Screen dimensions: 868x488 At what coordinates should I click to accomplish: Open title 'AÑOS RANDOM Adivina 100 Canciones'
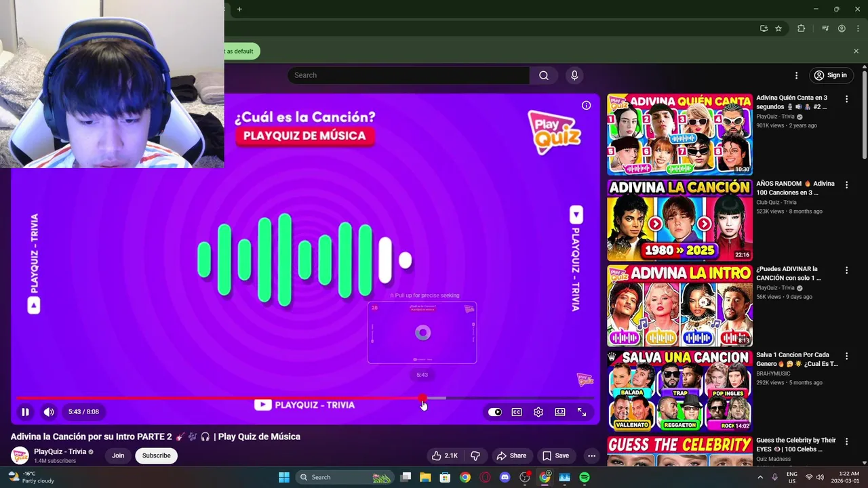click(795, 188)
